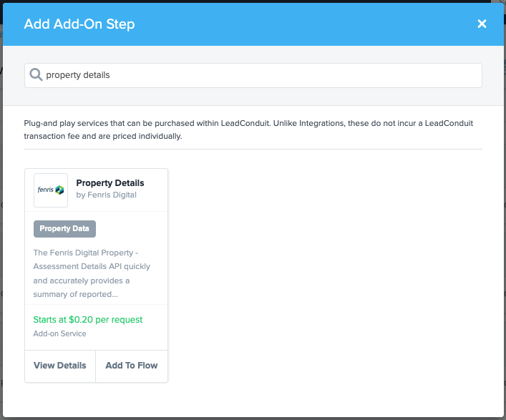The image size is (506, 420).
Task: Click the magnifying glass search icon
Action: click(x=35, y=74)
